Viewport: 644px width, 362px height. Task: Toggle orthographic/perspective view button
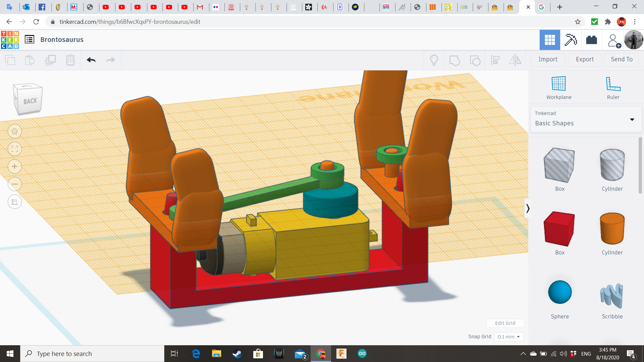pyautogui.click(x=15, y=202)
